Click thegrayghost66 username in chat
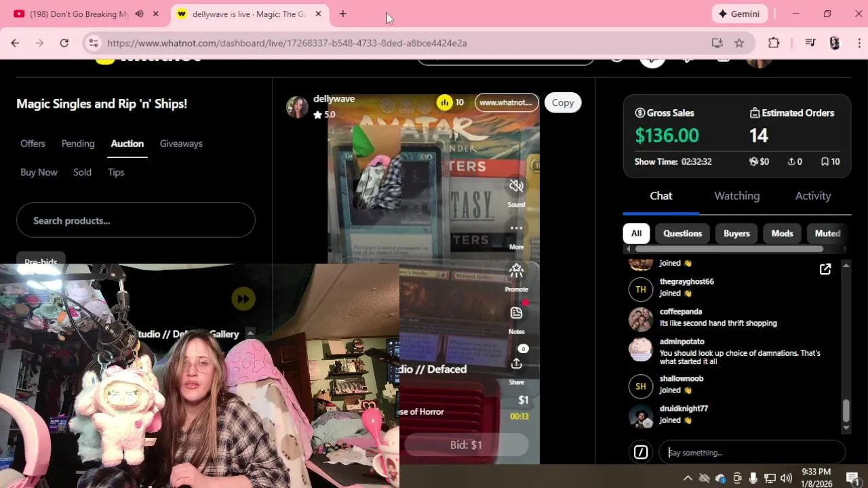Viewport: 868px width, 488px height. (686, 281)
